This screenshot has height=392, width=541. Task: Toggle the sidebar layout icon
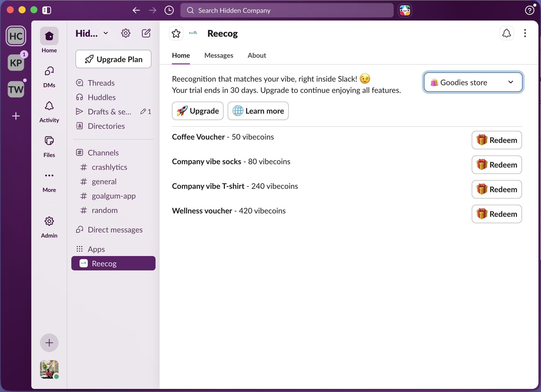47,10
